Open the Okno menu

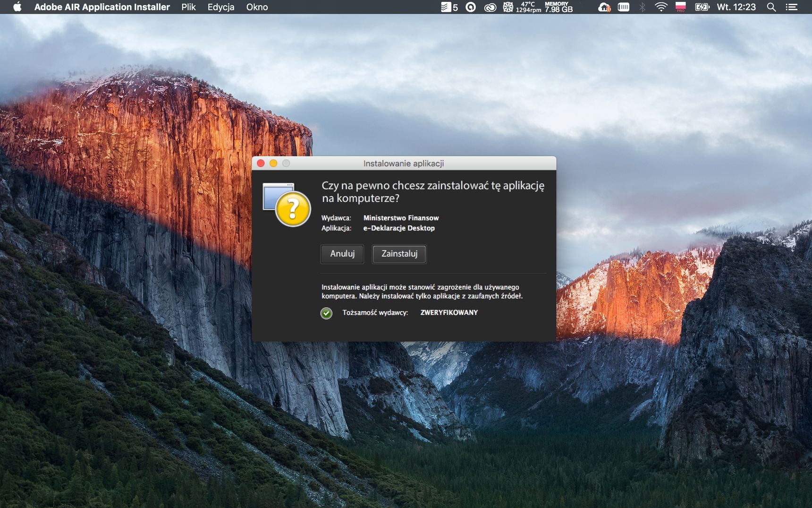click(x=257, y=7)
